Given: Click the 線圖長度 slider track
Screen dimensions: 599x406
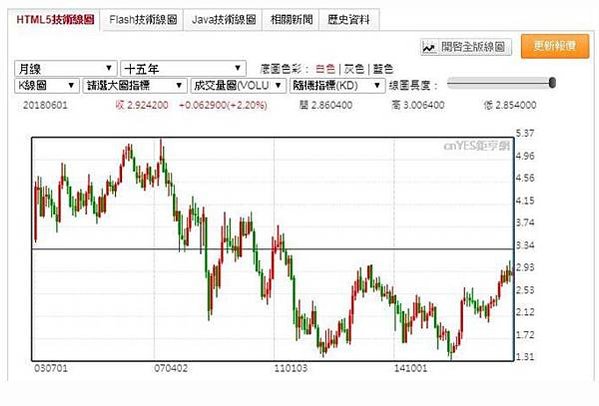Looking at the screenshot, I should pos(501,82).
